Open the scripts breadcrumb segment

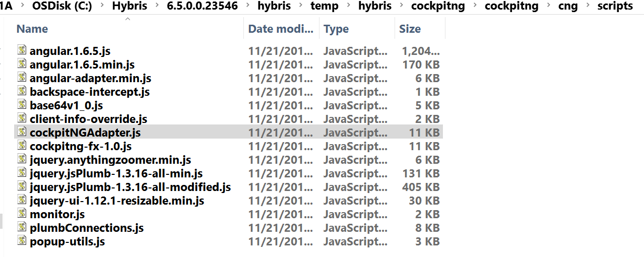click(615, 6)
